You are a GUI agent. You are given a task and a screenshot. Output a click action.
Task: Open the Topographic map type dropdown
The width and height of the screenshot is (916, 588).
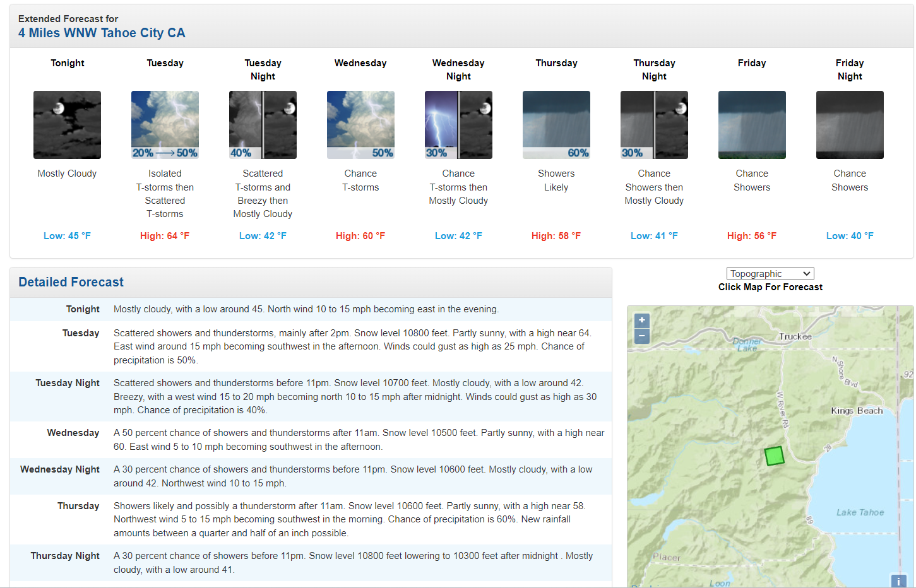click(x=770, y=274)
